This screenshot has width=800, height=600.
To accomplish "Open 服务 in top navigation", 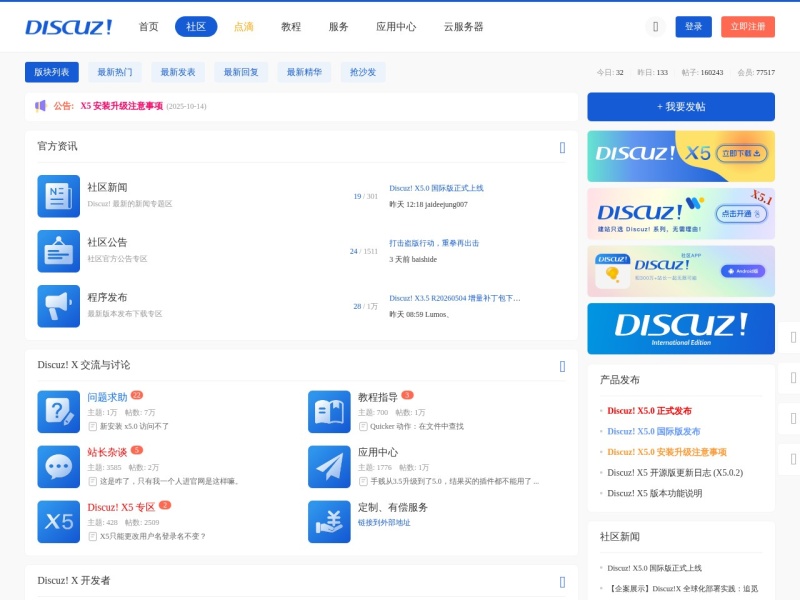I will [338, 27].
